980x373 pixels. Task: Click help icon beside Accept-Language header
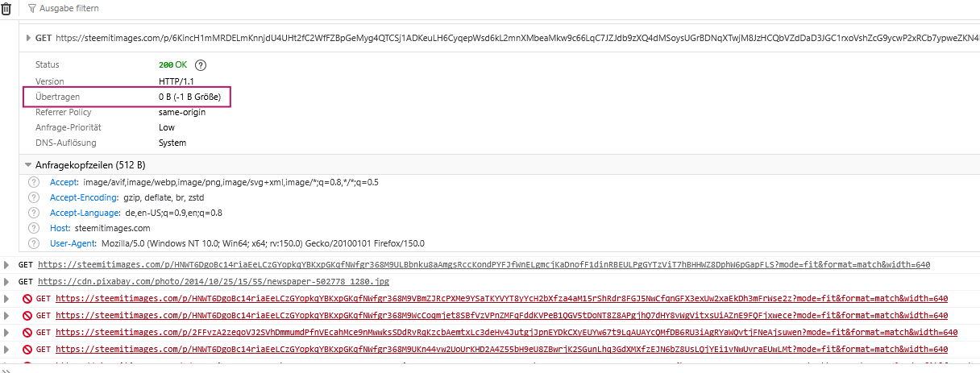point(34,213)
